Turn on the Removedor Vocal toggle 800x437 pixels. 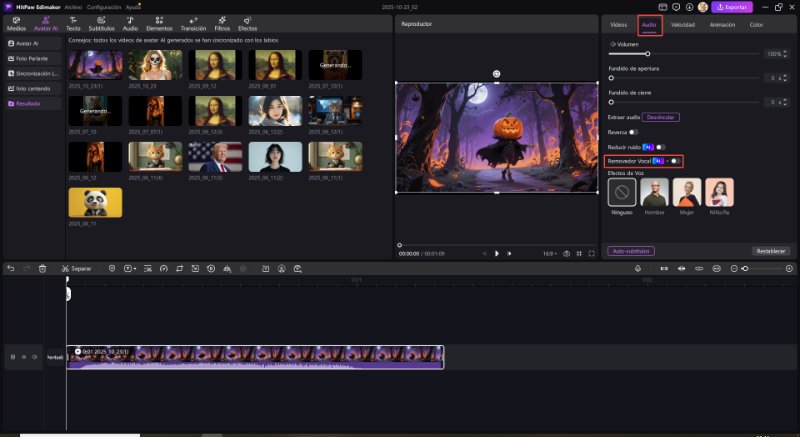pos(676,160)
